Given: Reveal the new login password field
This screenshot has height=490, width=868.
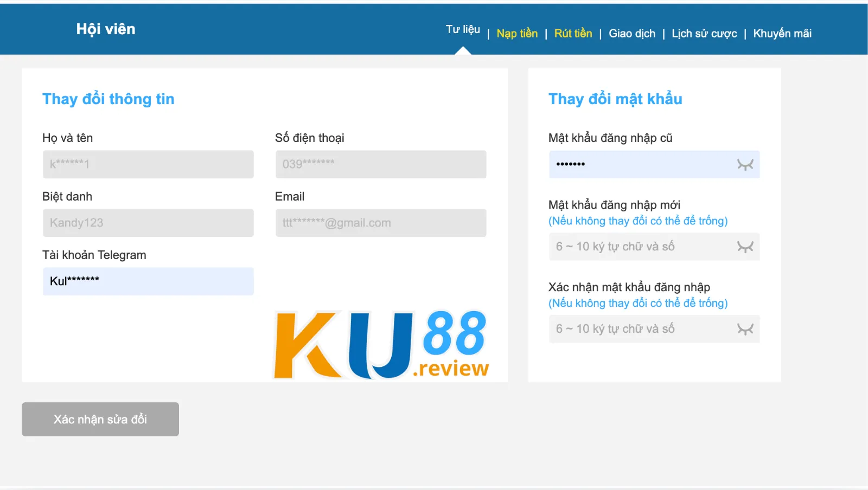Looking at the screenshot, I should (x=745, y=247).
